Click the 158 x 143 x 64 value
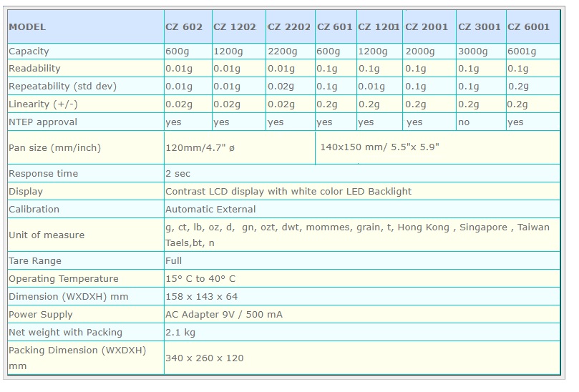Image resolution: width=579 pixels, height=392 pixels. click(x=201, y=297)
